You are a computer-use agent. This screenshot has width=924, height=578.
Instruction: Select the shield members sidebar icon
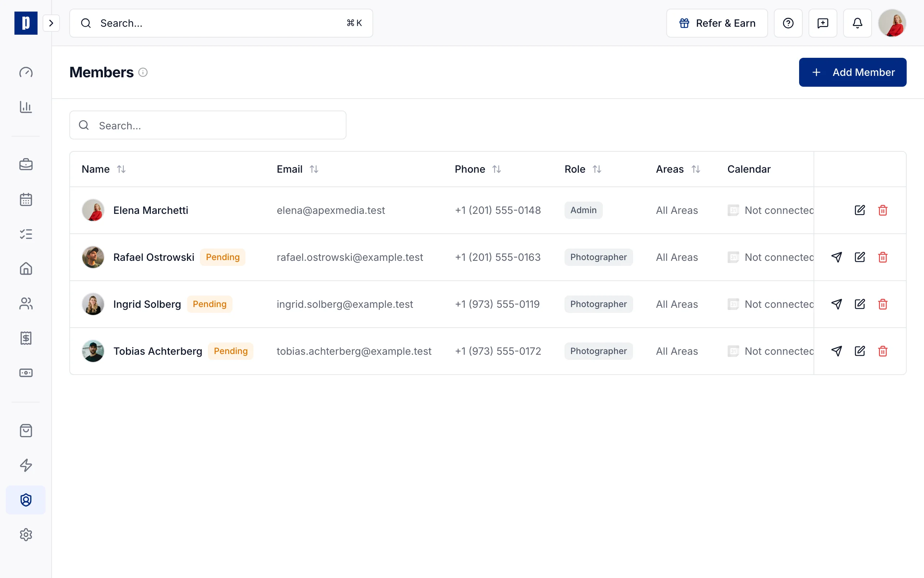point(26,500)
